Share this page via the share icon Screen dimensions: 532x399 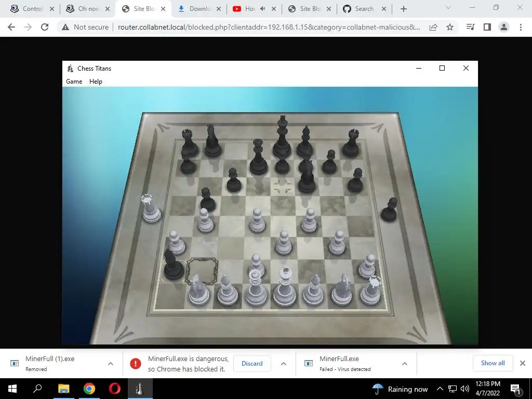coord(433,27)
